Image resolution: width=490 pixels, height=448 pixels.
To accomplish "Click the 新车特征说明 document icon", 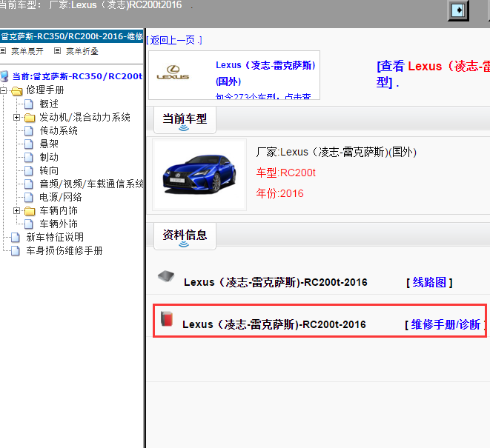I will pyautogui.click(x=16, y=238).
